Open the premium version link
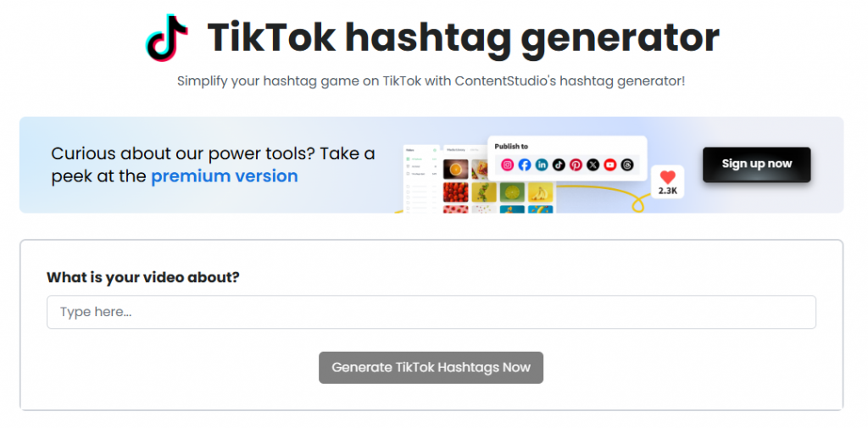Screen dimensions: 868x428 tap(225, 176)
